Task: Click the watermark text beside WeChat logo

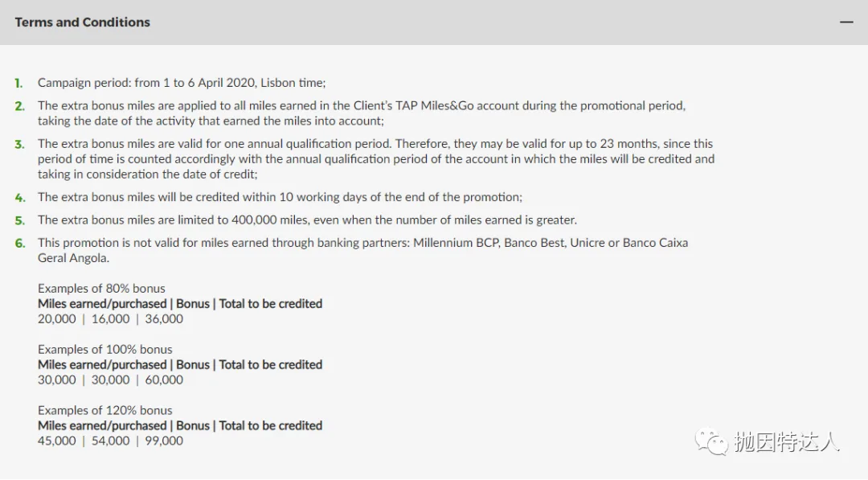Action: point(787,442)
